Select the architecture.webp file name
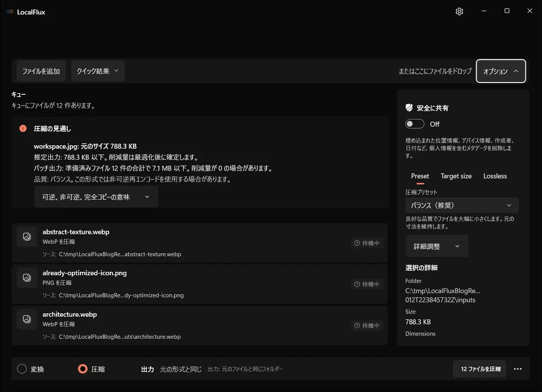The width and height of the screenshot is (542, 392). click(70, 314)
